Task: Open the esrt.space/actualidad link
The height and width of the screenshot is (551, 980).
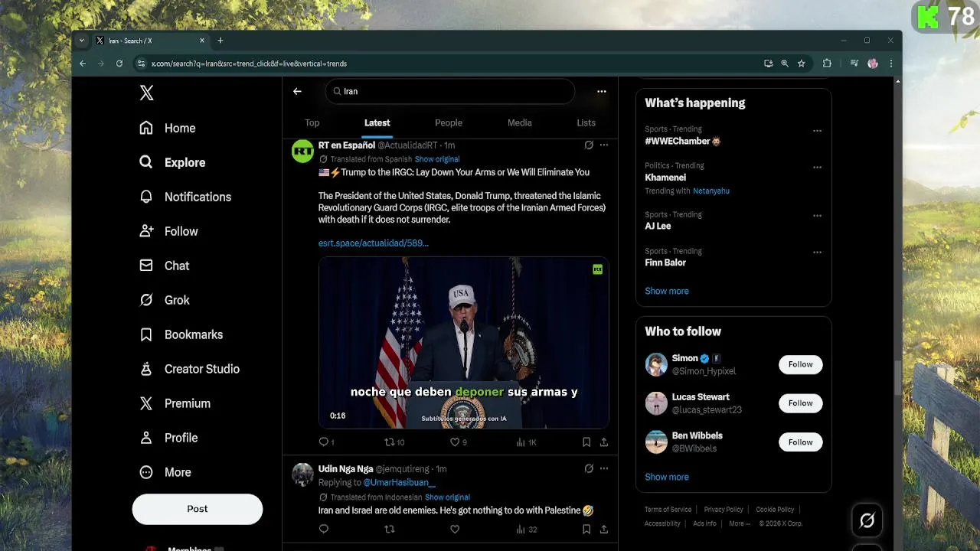Action: click(374, 243)
